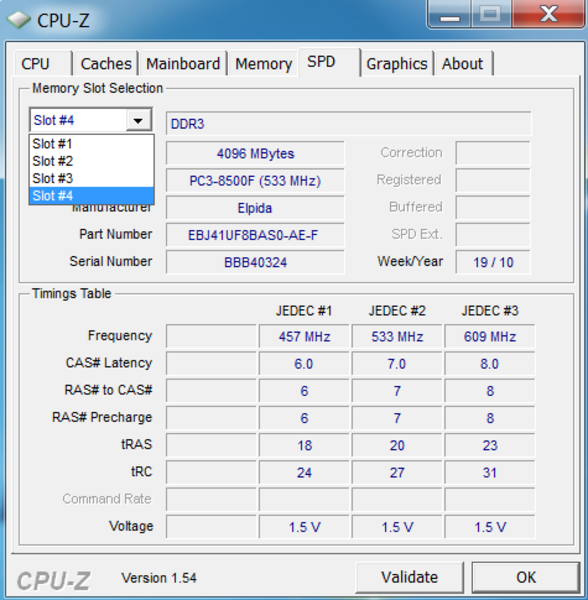Click the OK button
The width and height of the screenshot is (588, 600).
click(x=526, y=577)
